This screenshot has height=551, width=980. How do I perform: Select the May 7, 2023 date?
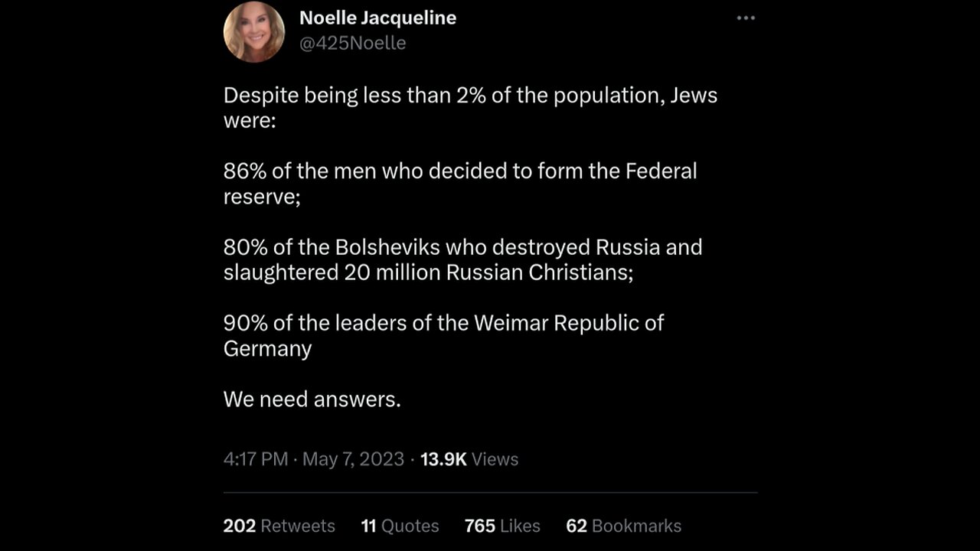pyautogui.click(x=353, y=459)
